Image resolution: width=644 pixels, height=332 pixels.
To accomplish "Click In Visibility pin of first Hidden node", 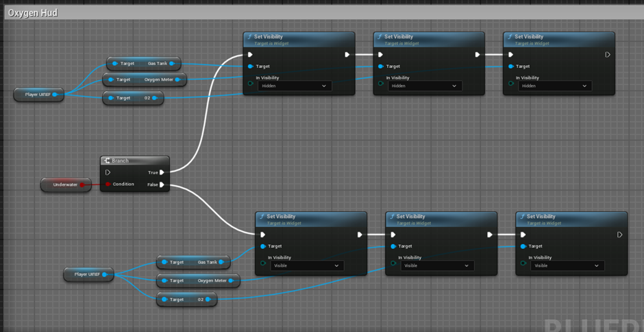I will click(x=250, y=84).
